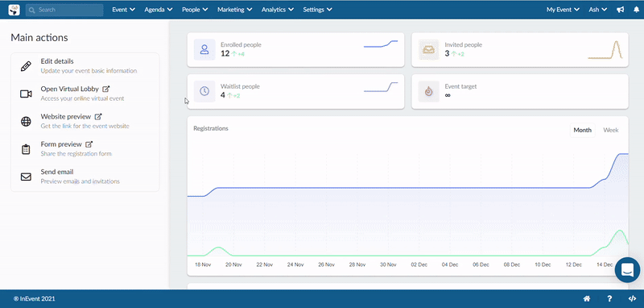This screenshot has height=308, width=644.
Task: Click 'Preview emails and invitations' text
Action: coord(80,181)
